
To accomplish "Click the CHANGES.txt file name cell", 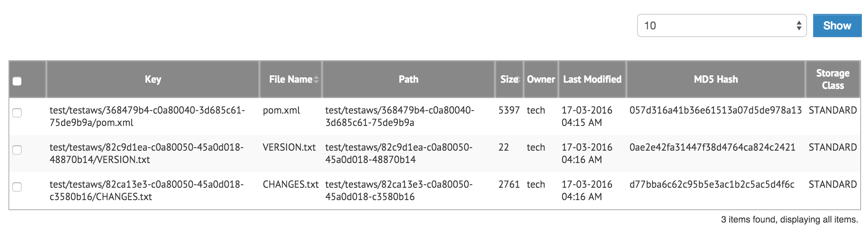I will tap(290, 185).
